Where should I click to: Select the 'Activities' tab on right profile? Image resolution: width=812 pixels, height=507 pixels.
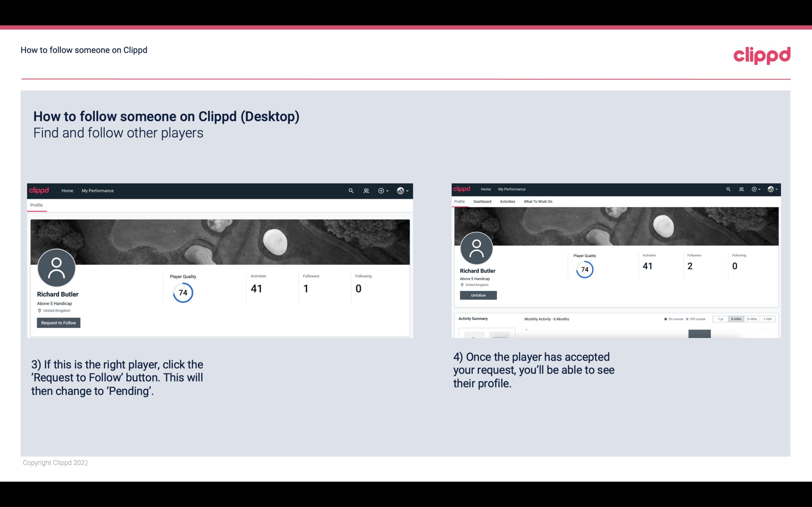pyautogui.click(x=507, y=202)
